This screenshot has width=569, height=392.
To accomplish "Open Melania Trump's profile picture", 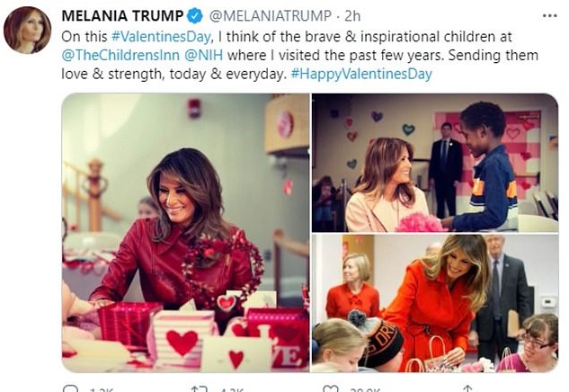I will 27,30.
